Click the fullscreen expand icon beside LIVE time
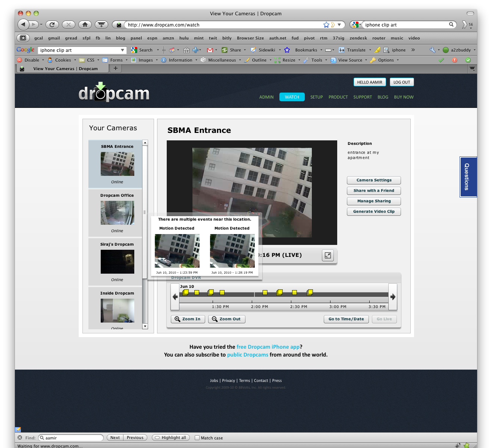The width and height of the screenshot is (492, 448). (x=328, y=255)
